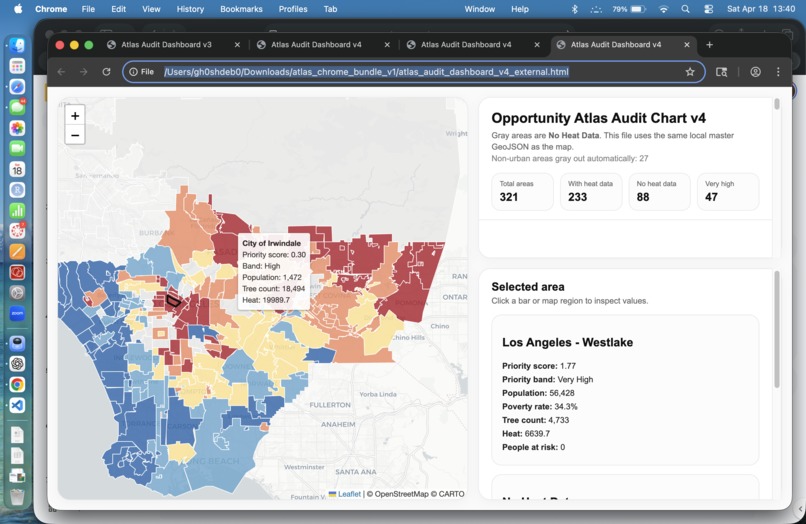This screenshot has width=806, height=524.
Task: Click the Priority score: 1.77 line
Action: (539, 366)
